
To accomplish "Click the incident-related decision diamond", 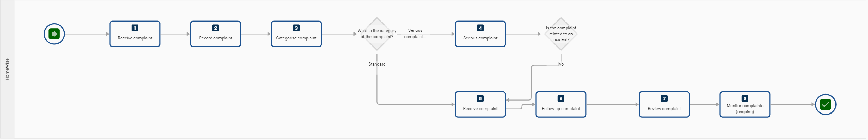I will pos(561,34).
